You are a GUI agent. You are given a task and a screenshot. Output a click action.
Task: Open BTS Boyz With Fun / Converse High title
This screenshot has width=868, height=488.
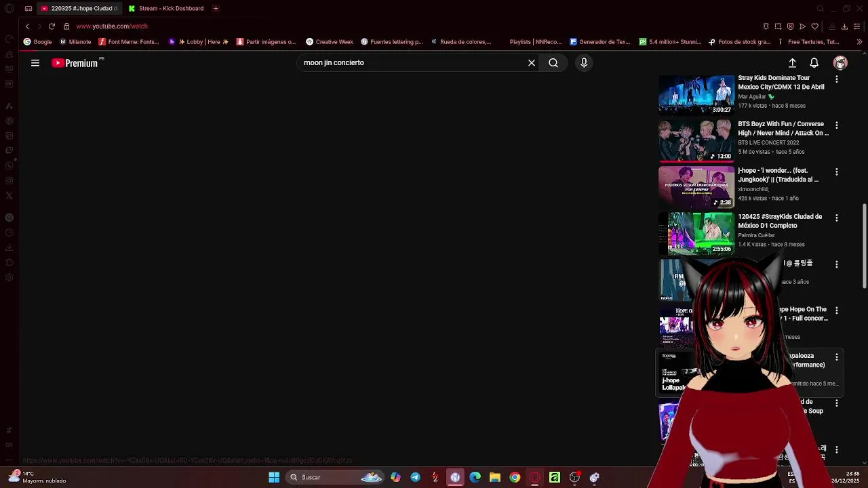(783, 128)
